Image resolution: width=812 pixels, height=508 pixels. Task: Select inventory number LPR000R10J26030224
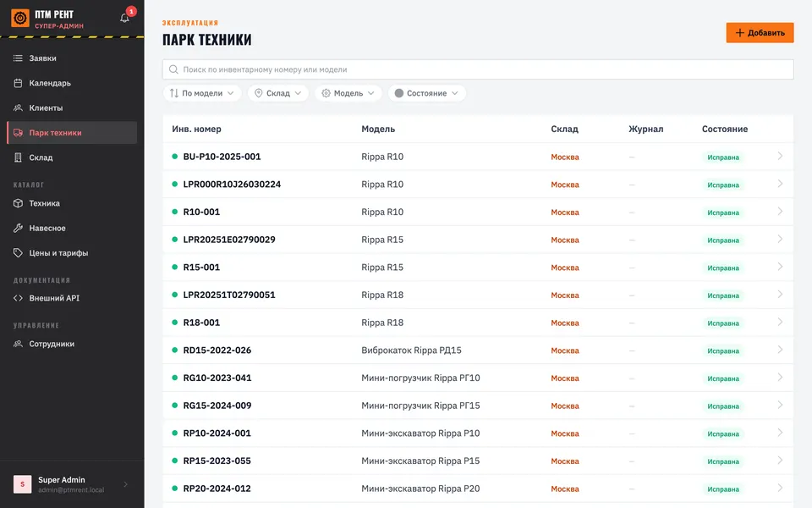click(232, 184)
